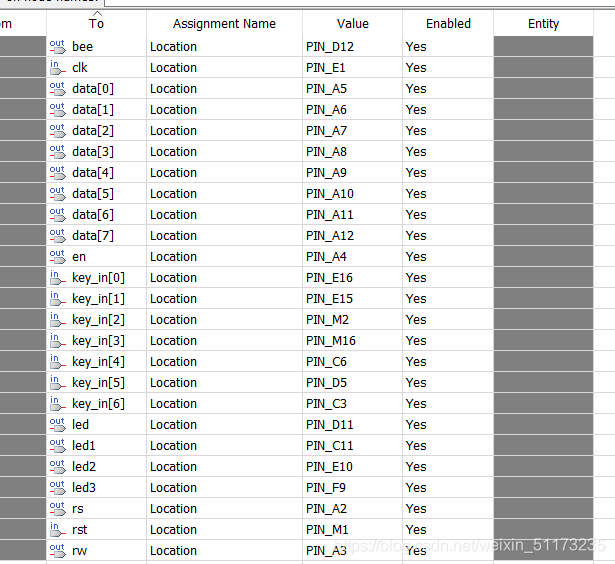Viewport: 615px width, 564px height.
Task: Click the output icon next to data[2]
Action: [x=58, y=131]
